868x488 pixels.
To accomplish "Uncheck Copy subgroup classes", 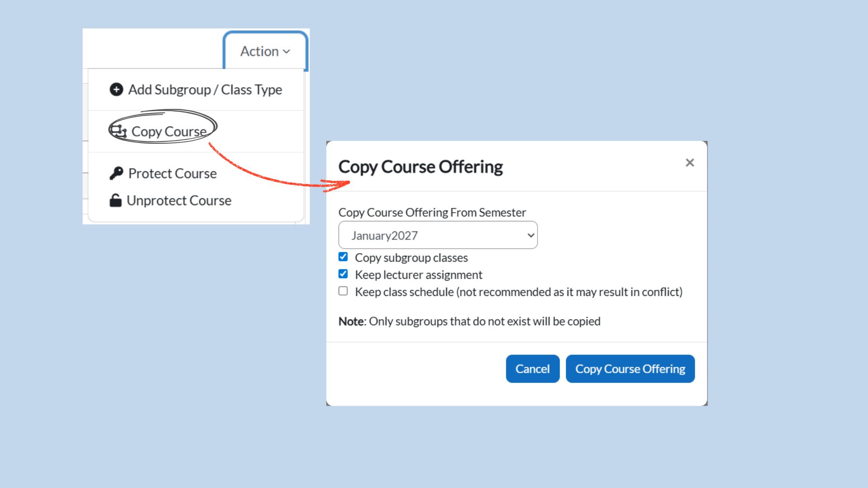I will tap(343, 256).
